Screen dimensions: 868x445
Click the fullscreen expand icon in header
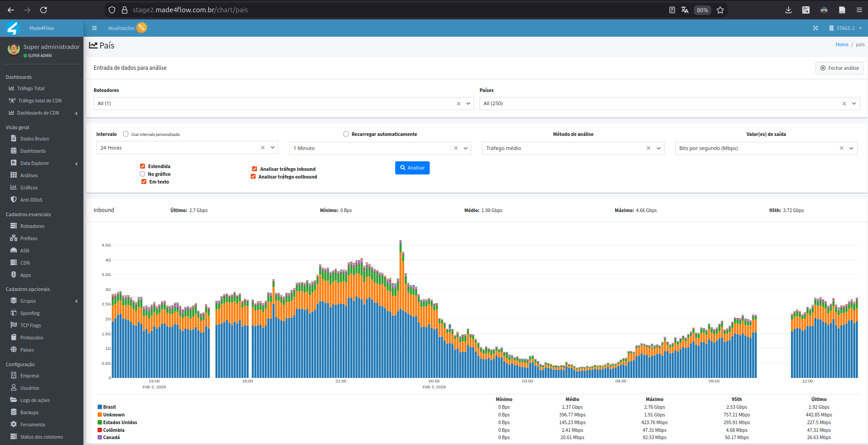[x=815, y=28]
